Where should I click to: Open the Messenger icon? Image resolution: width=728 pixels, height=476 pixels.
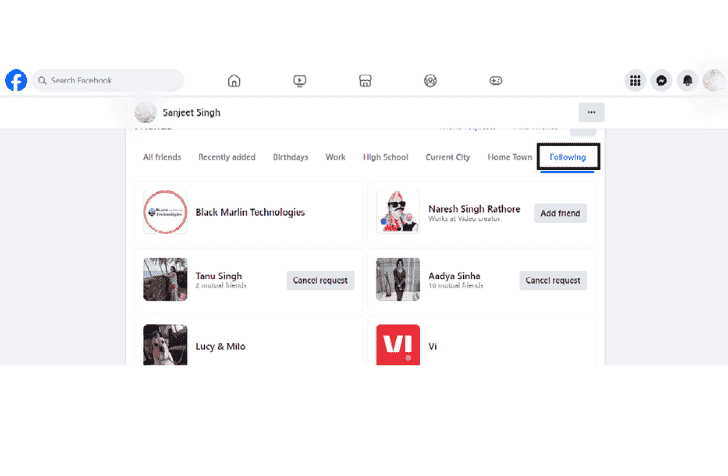pos(661,81)
